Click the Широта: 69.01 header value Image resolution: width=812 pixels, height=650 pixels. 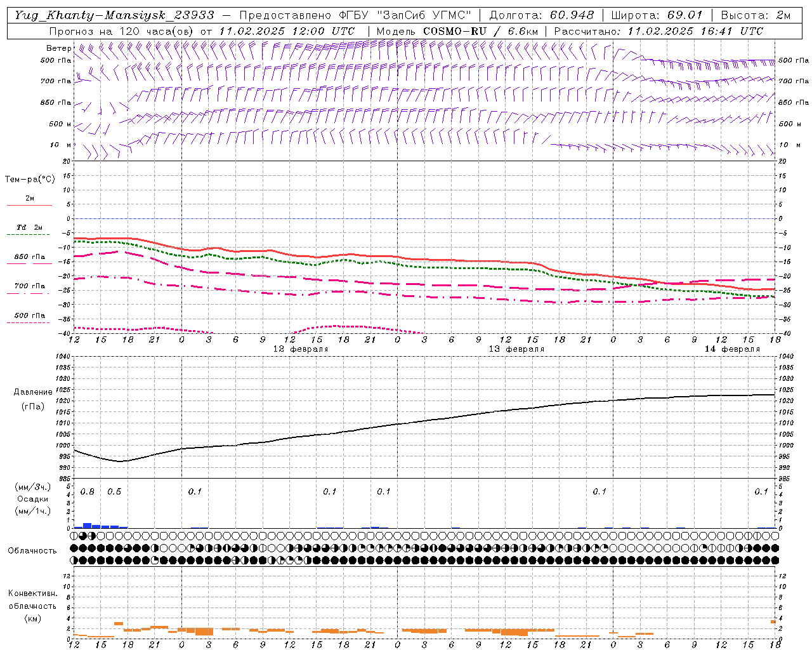pos(657,15)
